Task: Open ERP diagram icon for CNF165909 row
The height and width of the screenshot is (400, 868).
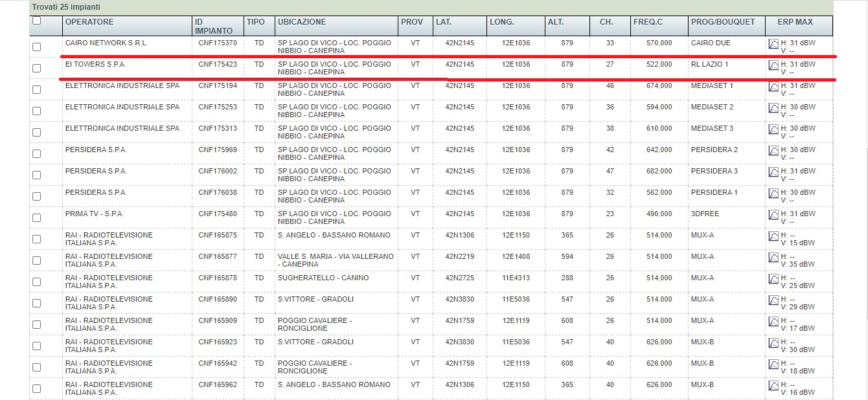Action: tap(773, 322)
